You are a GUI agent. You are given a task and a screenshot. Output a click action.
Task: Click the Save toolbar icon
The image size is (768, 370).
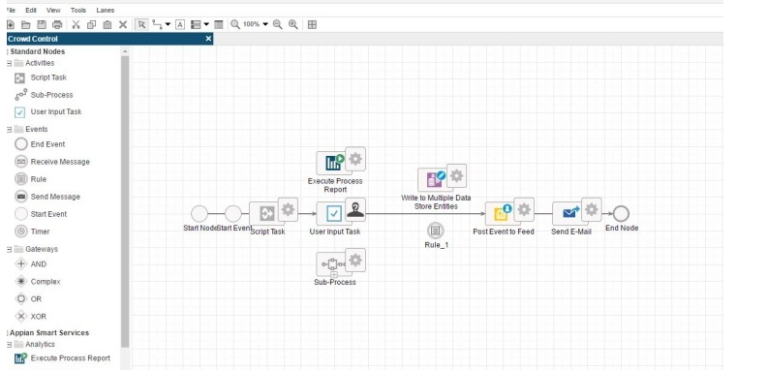42,25
